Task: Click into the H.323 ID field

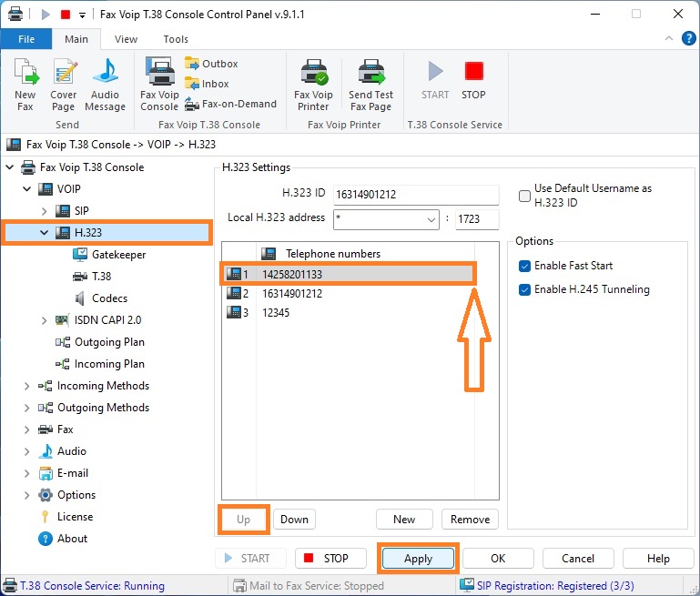Action: [x=416, y=195]
